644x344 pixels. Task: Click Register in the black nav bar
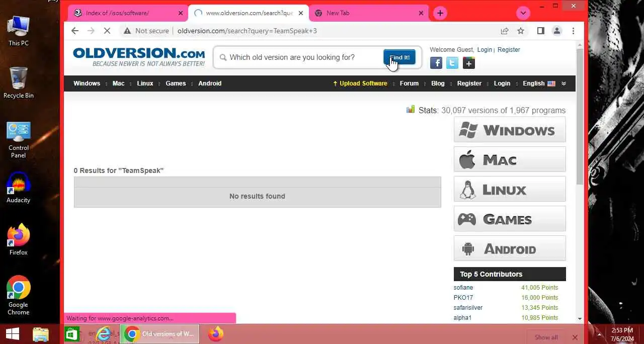point(469,83)
